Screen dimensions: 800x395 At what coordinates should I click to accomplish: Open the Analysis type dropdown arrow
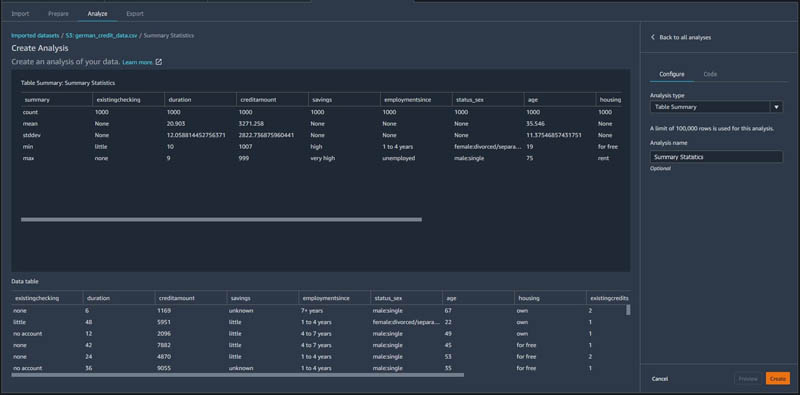(776, 107)
